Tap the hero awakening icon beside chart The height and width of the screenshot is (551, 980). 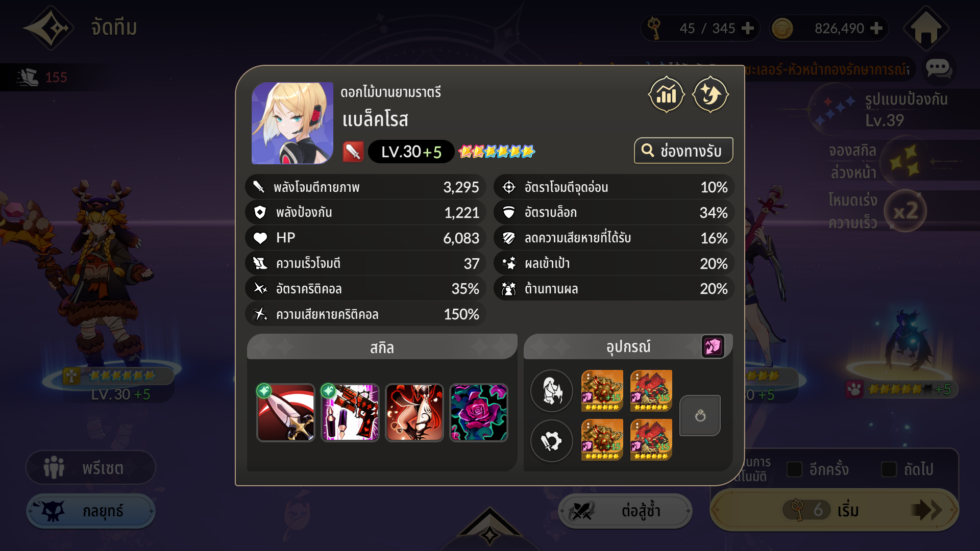[x=710, y=94]
